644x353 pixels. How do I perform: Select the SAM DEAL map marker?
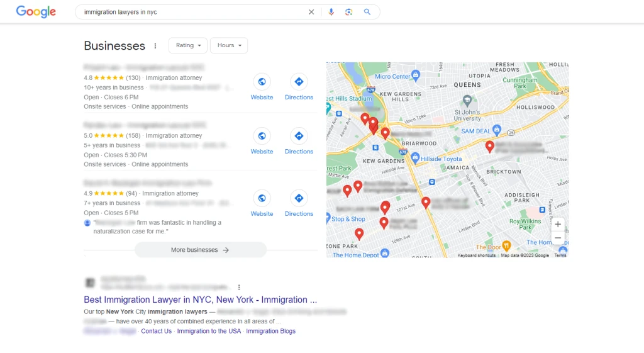tap(497, 130)
